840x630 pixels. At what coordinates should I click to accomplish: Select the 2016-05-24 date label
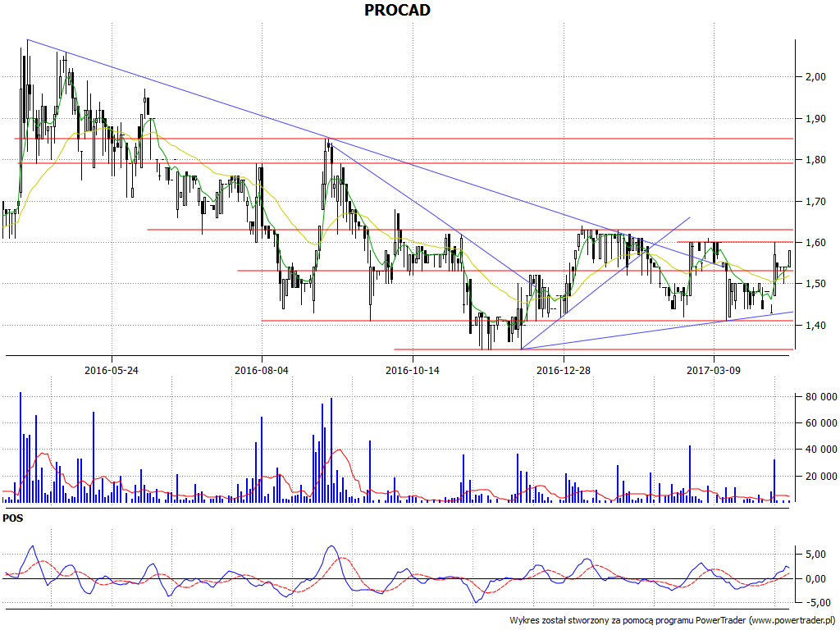pyautogui.click(x=112, y=370)
